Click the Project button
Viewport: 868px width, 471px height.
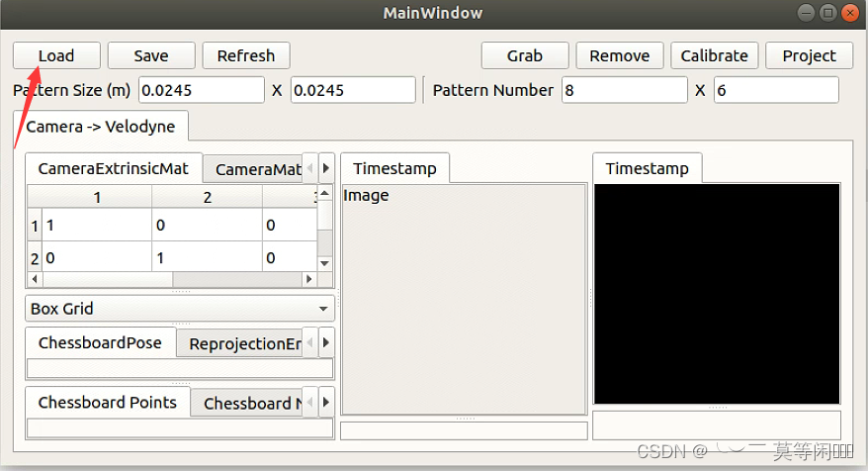point(809,55)
